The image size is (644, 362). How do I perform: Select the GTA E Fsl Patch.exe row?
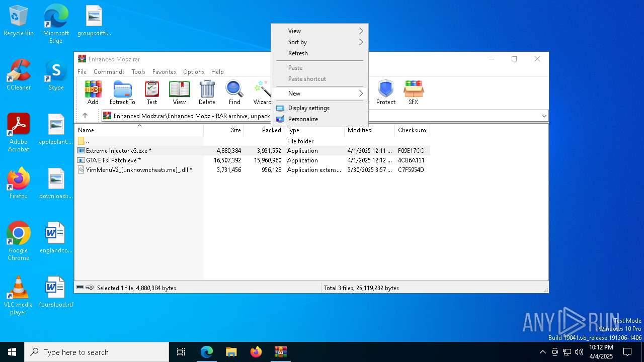[253, 160]
